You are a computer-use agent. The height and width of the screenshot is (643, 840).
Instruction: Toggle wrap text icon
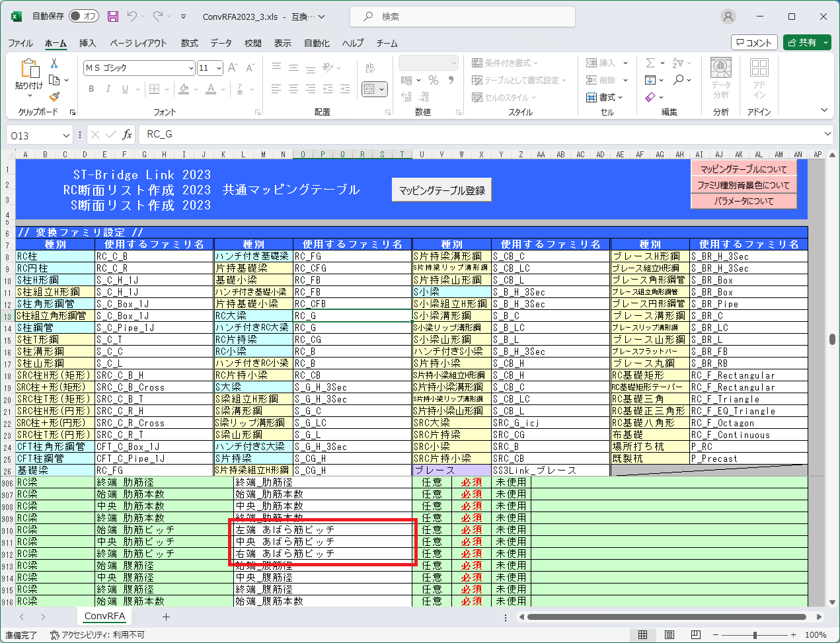[x=370, y=67]
